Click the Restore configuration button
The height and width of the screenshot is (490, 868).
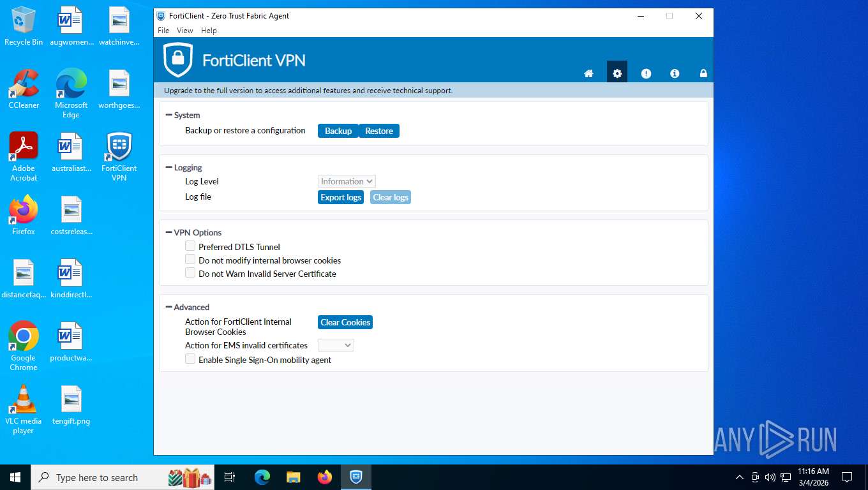click(379, 131)
